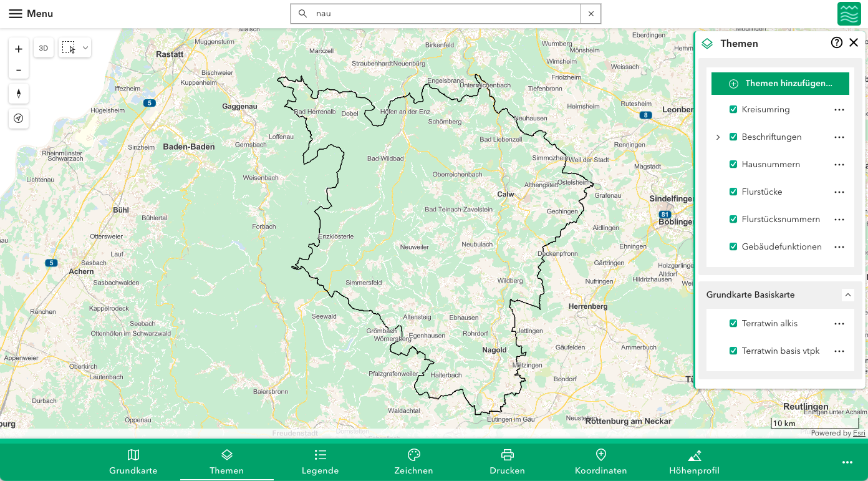Disable the Terratwin alkis basemap
Image resolution: width=868 pixels, height=481 pixels.
(x=733, y=323)
